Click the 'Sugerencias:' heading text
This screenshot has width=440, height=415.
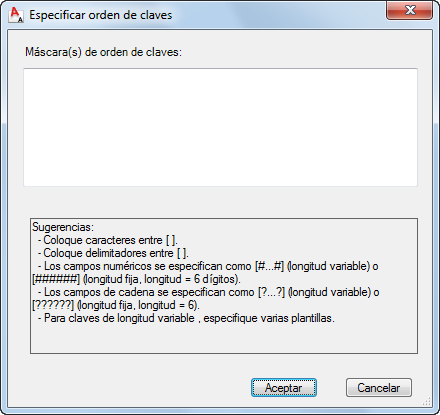63,227
